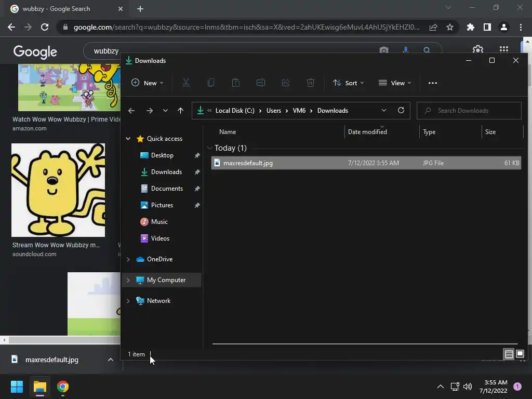Open the See more ellipsis menu

pyautogui.click(x=433, y=83)
